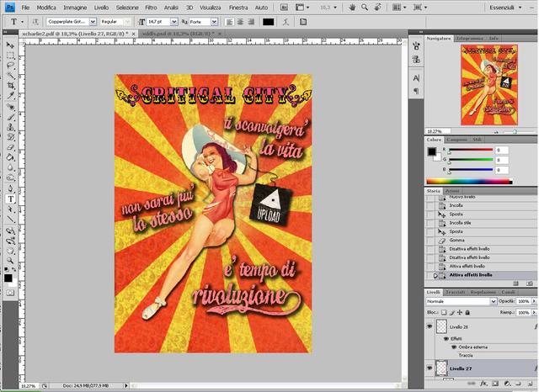The height and width of the screenshot is (392, 539).
Task: Select the Magic Wand tool
Action: (10, 76)
